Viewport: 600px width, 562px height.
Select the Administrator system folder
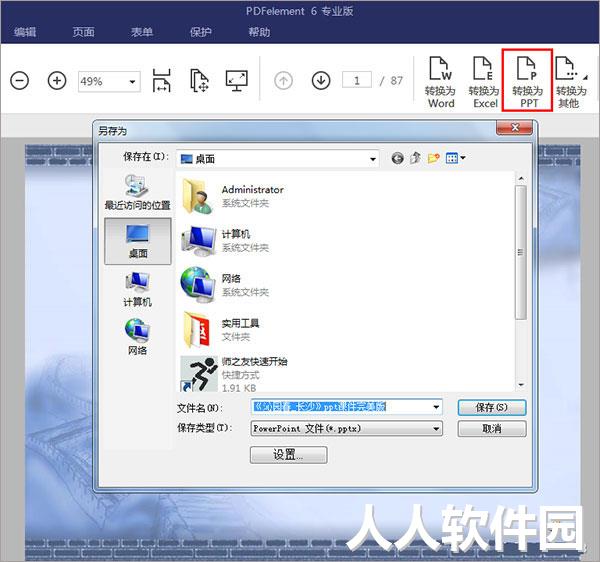click(233, 196)
